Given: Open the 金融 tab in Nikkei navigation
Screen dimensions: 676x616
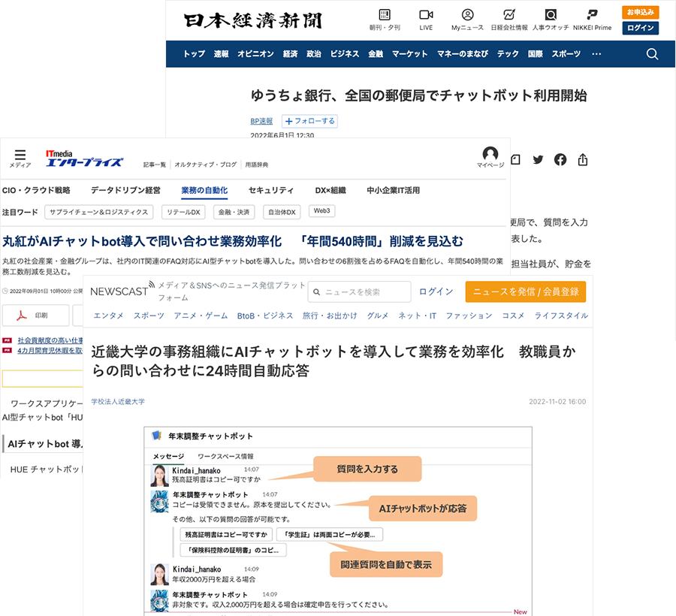Looking at the screenshot, I should coord(376,54).
